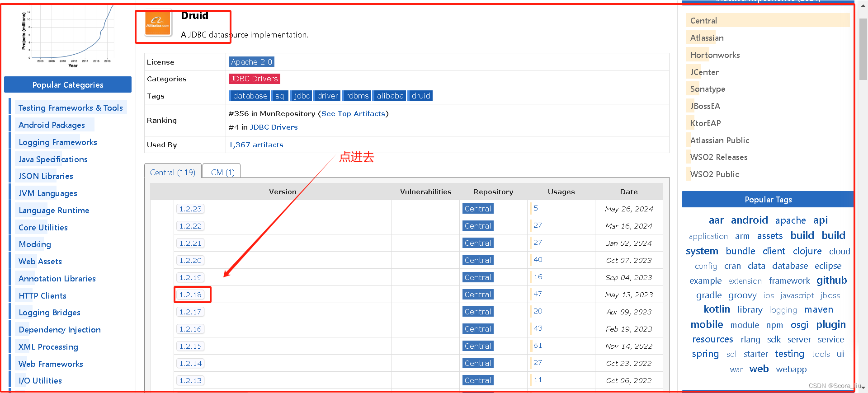868x393 pixels.
Task: Open Android Packages category
Action: tap(52, 125)
